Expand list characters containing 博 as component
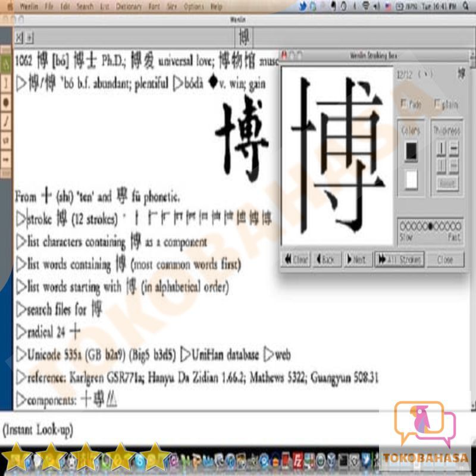 [21, 242]
